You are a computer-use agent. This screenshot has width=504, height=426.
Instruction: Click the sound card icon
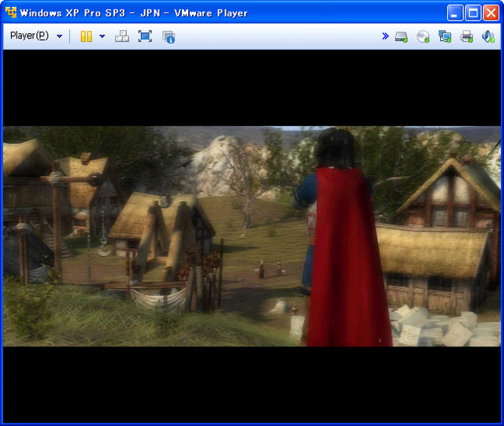click(488, 36)
